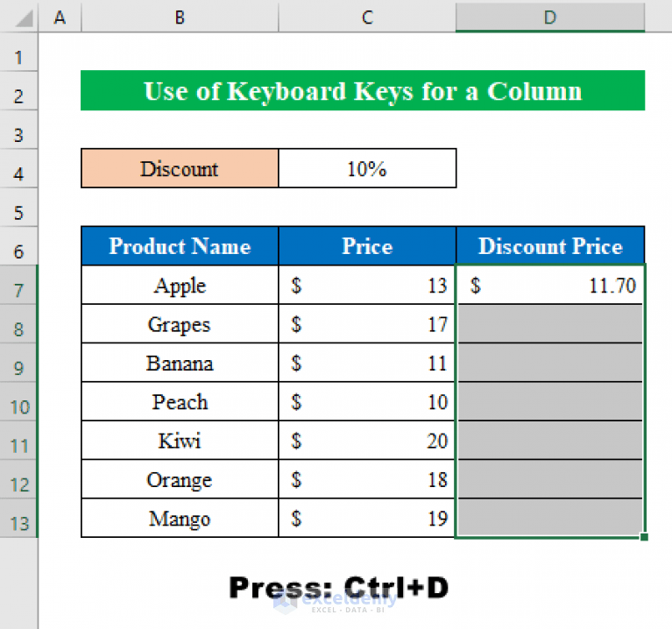
Task: Select the 'Orange' cell
Action: pyautogui.click(x=180, y=479)
